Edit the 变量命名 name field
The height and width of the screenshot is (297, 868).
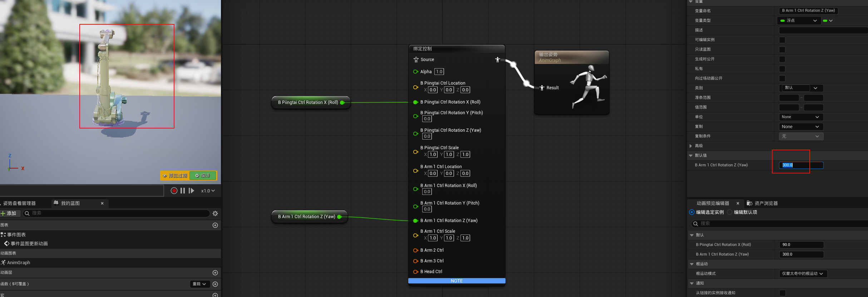808,11
